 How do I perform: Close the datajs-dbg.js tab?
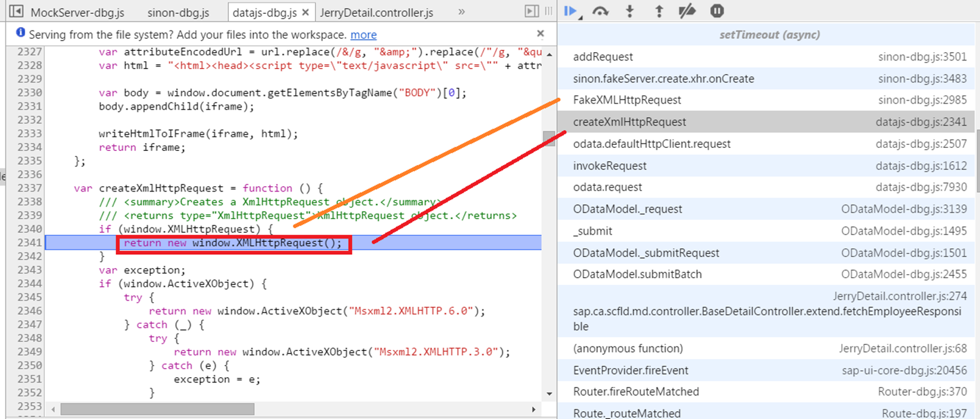point(305,12)
